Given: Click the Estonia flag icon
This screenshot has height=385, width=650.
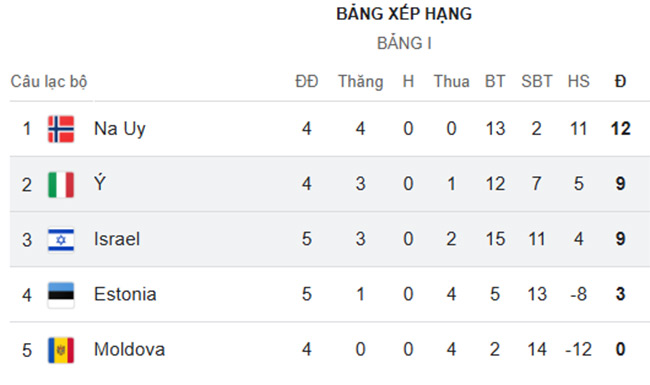Looking at the screenshot, I should click(x=61, y=295).
